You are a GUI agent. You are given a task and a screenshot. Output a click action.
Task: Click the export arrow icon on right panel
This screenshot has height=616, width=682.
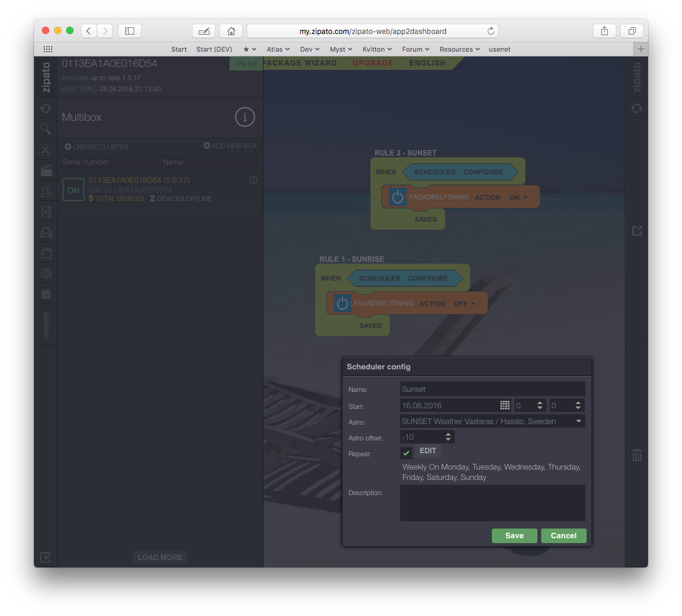click(636, 231)
